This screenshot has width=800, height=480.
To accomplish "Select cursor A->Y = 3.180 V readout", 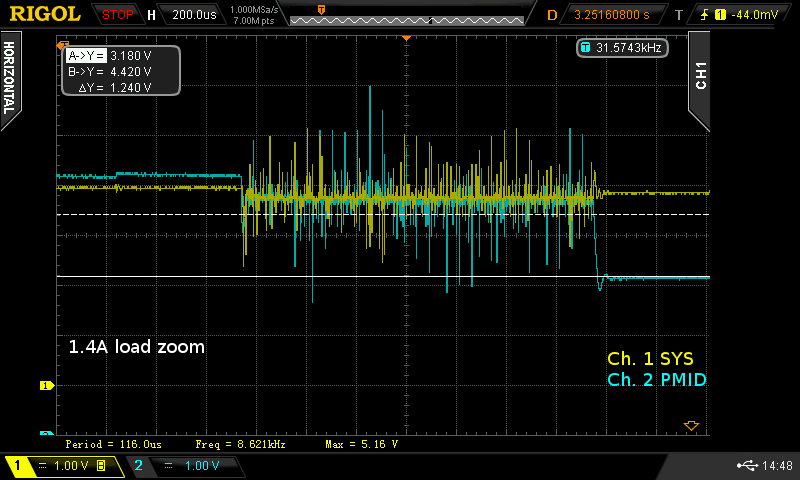I will point(109,56).
